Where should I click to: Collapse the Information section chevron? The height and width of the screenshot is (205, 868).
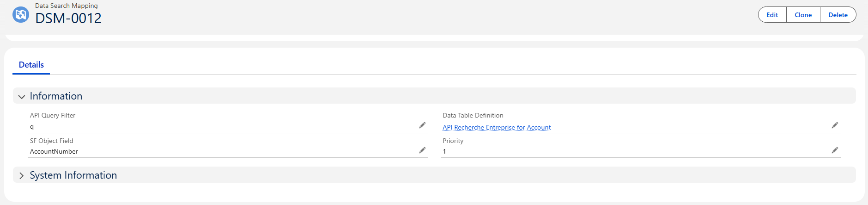click(21, 97)
